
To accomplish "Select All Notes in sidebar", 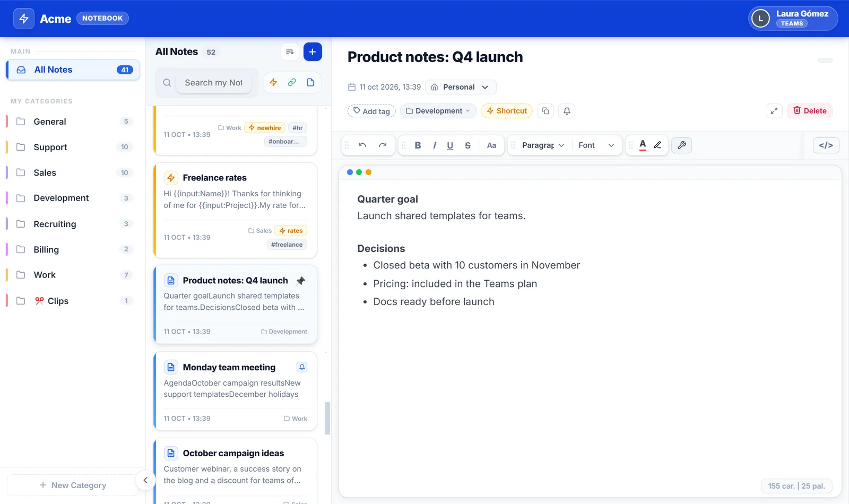I will point(73,69).
